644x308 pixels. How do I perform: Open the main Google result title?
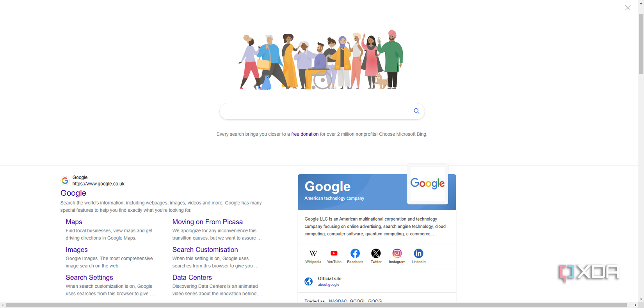click(73, 193)
